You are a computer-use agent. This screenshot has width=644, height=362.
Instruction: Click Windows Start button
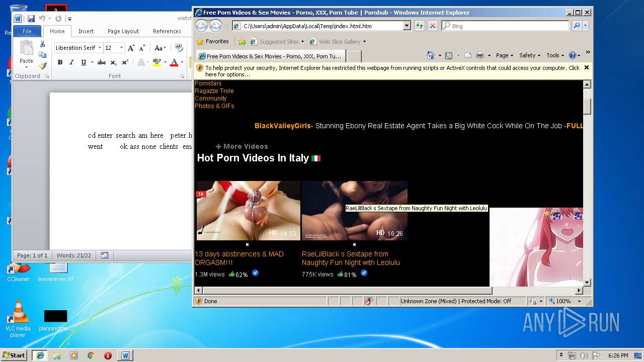14,355
